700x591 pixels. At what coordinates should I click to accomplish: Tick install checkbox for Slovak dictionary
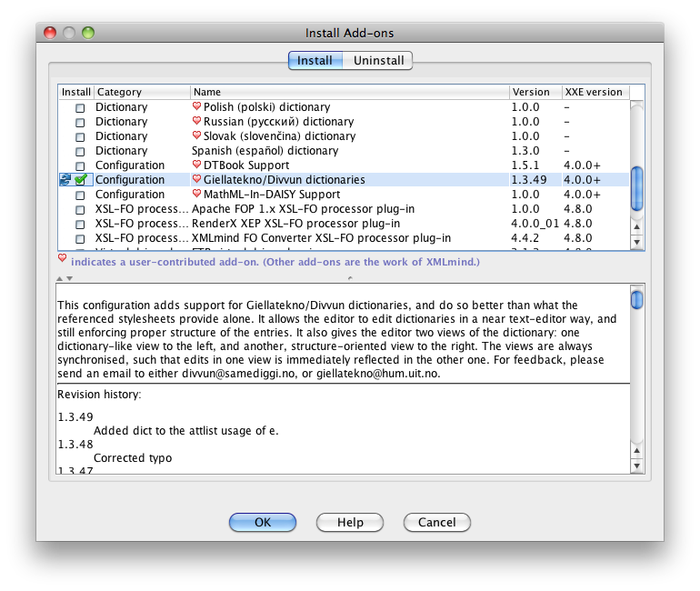[80, 137]
